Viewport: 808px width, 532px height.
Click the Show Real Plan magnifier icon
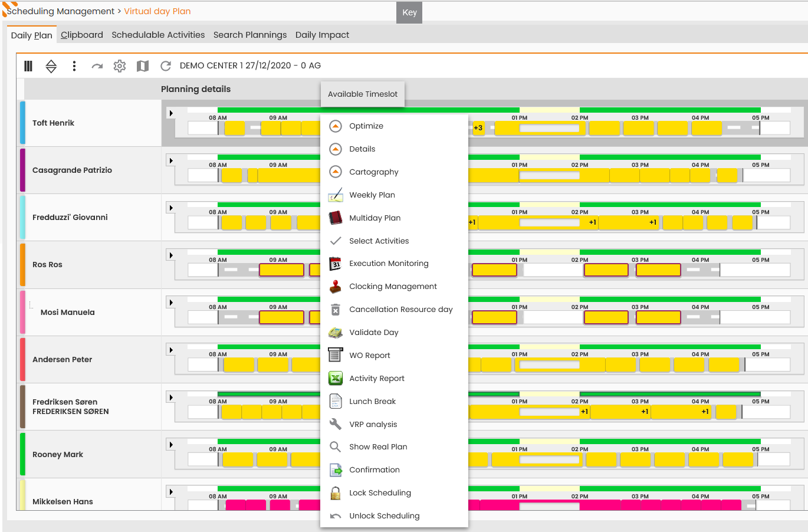tap(335, 447)
